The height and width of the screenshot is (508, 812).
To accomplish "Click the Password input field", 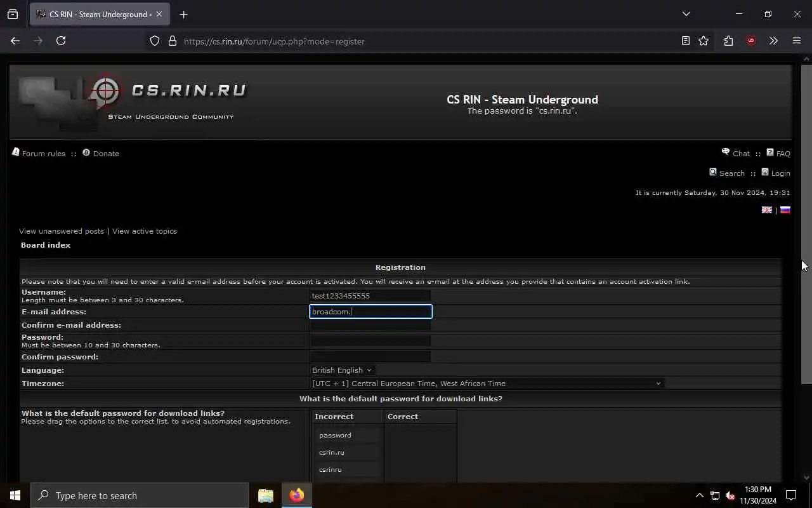I will (x=370, y=341).
